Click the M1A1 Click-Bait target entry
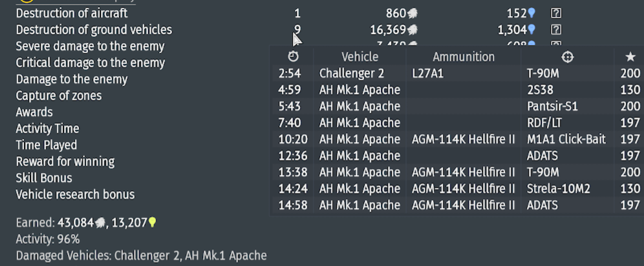This screenshot has height=266, width=644. coord(566,139)
